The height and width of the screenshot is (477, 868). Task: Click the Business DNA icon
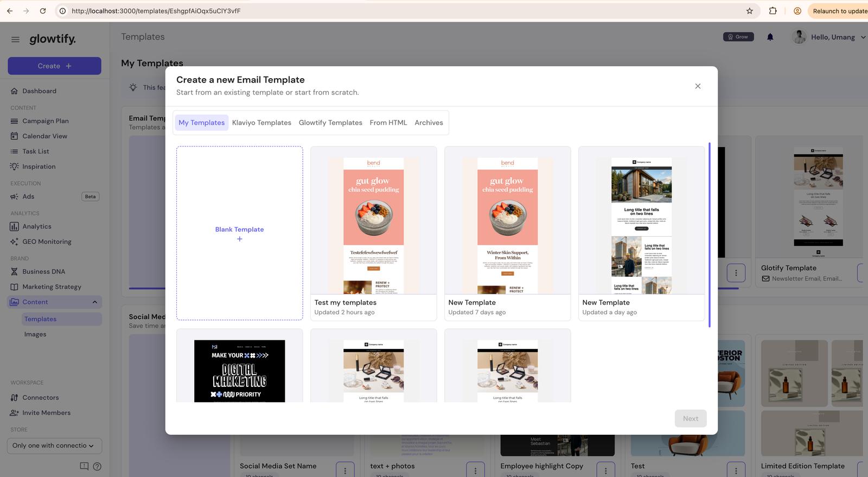[14, 271]
